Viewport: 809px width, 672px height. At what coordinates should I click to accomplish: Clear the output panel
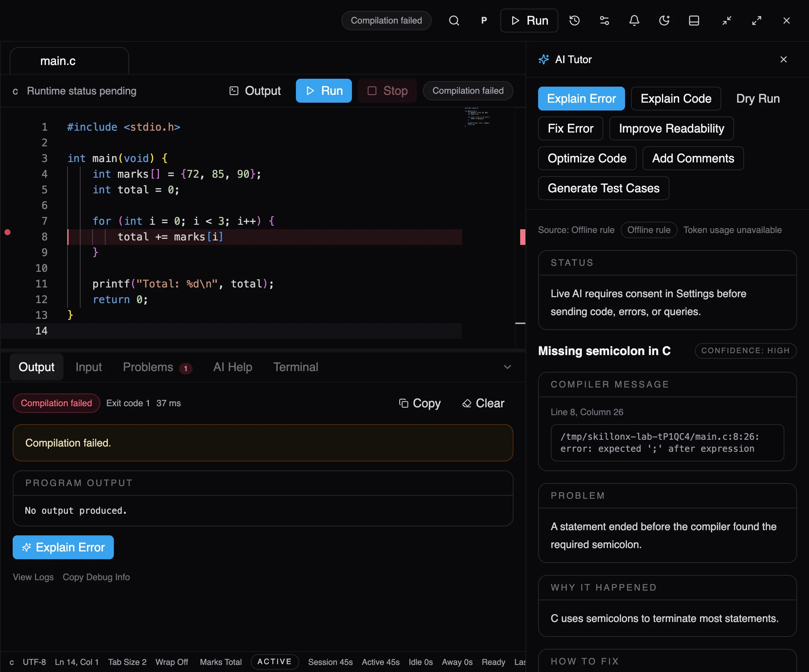(483, 403)
